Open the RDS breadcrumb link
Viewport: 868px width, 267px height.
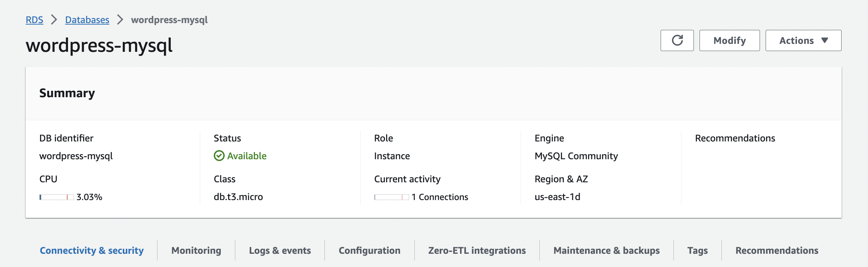coord(34,20)
